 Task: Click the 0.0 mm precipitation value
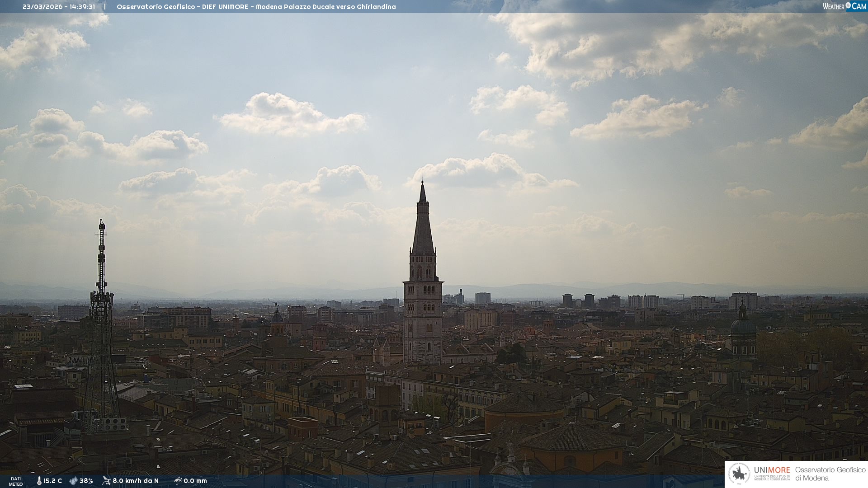click(195, 481)
